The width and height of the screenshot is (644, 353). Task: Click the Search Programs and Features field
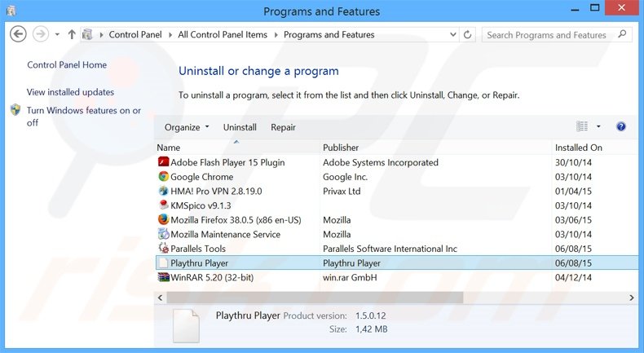(546, 35)
